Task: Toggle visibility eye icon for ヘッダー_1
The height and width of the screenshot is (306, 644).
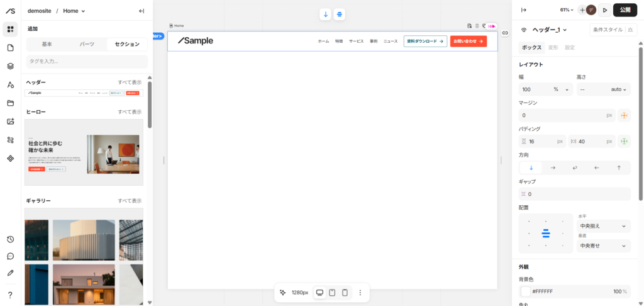Action: (x=524, y=30)
